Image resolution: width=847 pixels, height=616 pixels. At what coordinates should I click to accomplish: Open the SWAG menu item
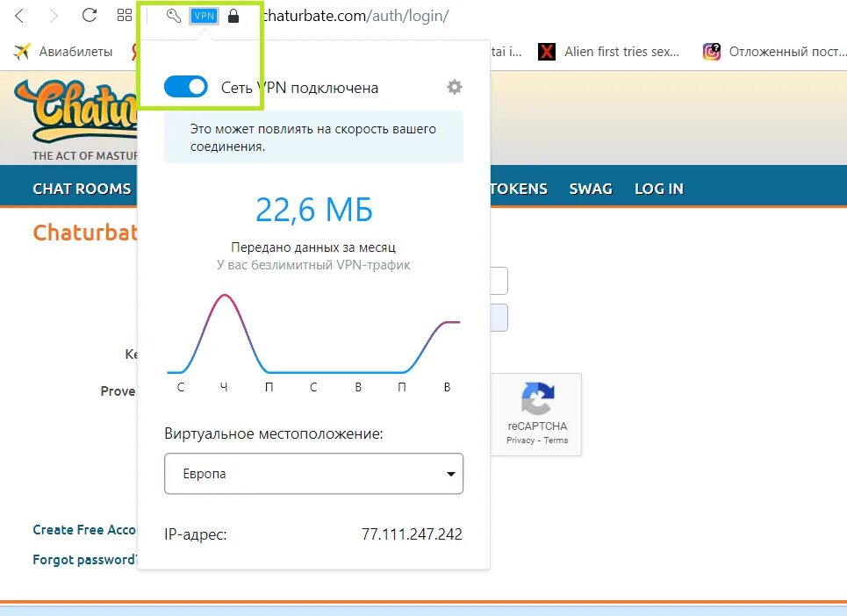591,189
